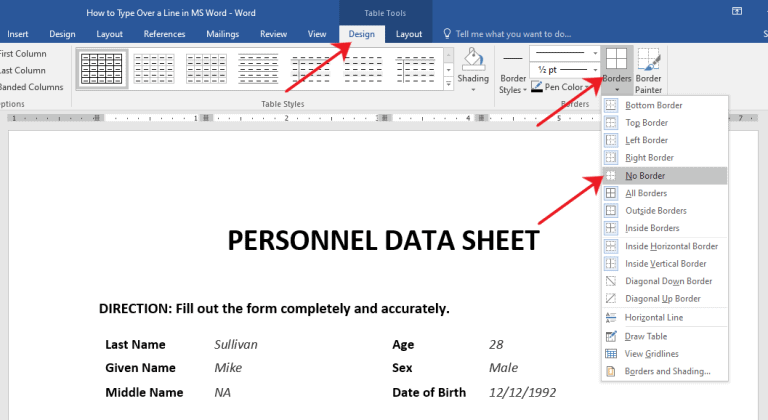The image size is (768, 420).
Task: Select Table Tools Design tab
Action: pos(361,34)
